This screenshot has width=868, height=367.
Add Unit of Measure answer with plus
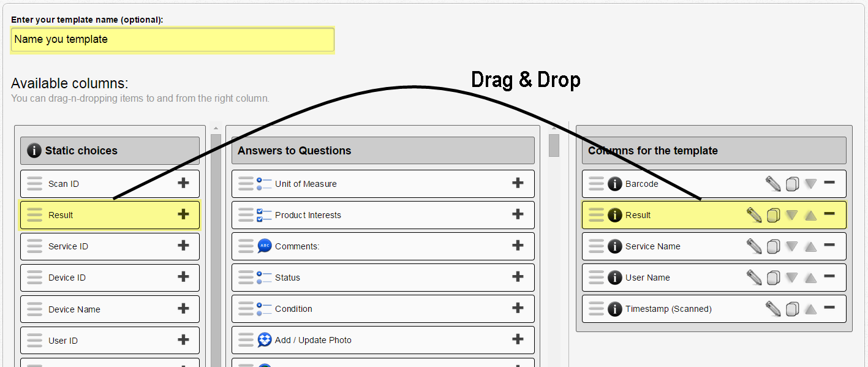518,183
